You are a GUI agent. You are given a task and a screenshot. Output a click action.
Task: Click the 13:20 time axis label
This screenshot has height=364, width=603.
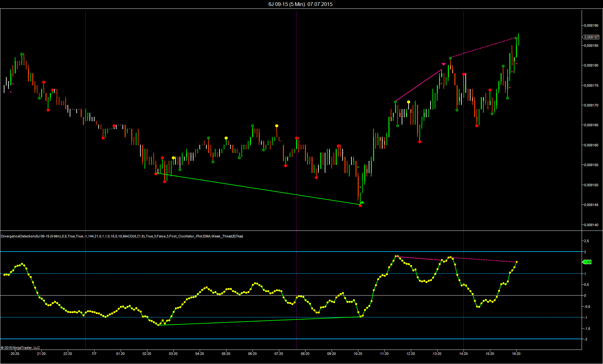[437, 354]
